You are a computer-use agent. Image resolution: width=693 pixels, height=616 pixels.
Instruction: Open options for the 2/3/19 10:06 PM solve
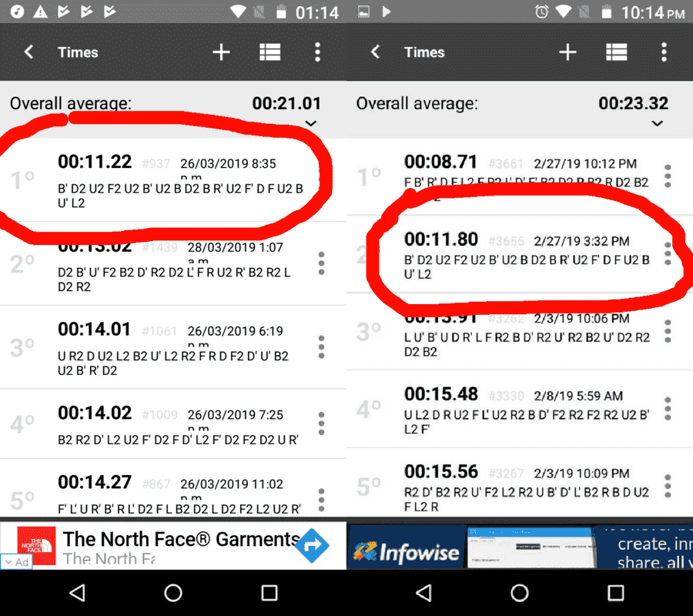[668, 331]
